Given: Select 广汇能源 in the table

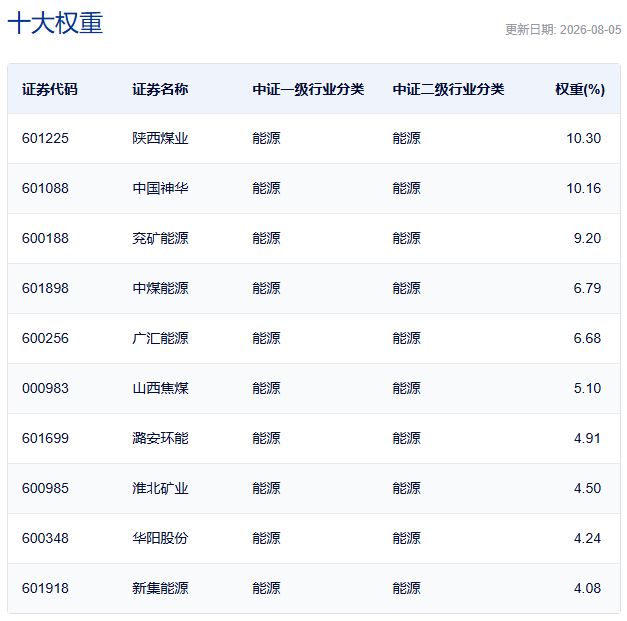Looking at the screenshot, I should [x=160, y=338].
